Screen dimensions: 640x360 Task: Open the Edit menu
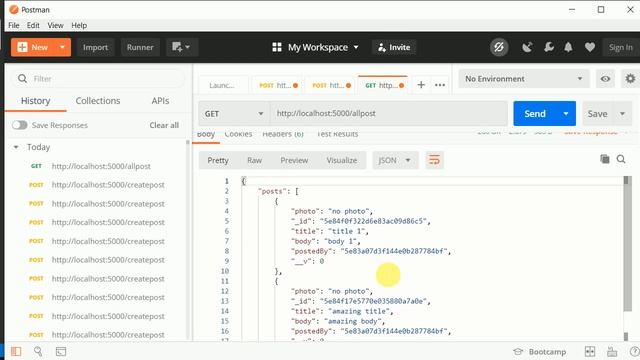pos(33,25)
